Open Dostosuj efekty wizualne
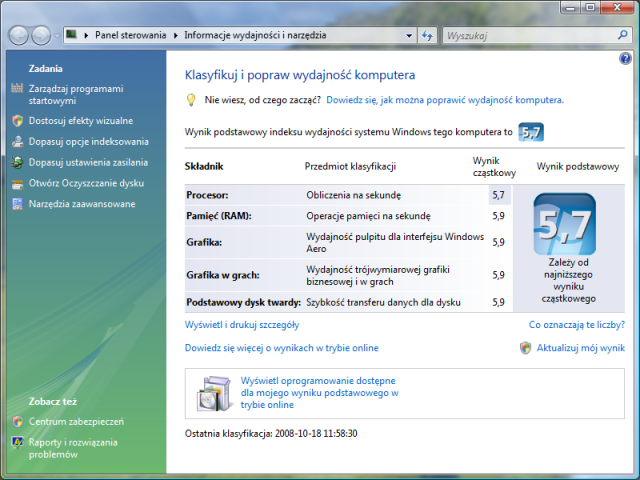This screenshot has height=480, width=640. [81, 121]
